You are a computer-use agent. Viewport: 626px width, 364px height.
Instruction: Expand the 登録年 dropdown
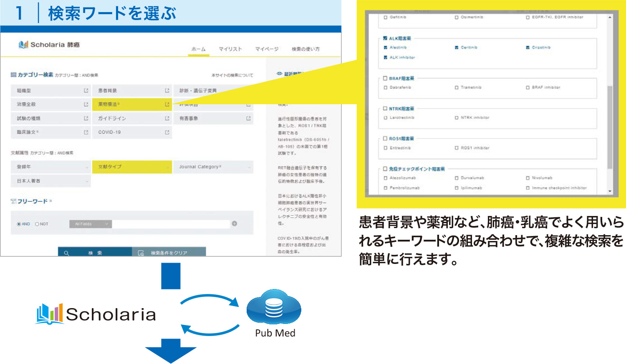[x=51, y=167]
